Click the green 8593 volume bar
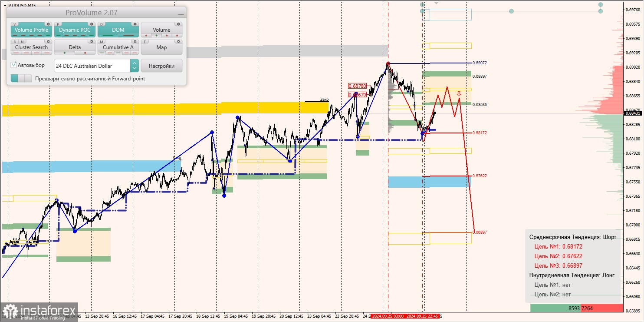This screenshot has width=644, height=322. pos(555,308)
